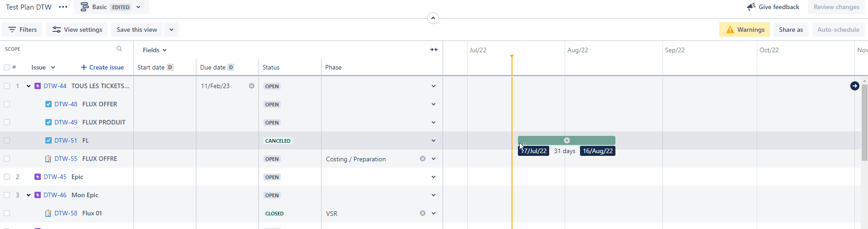
Task: Click the search icon in the Scope header
Action: tap(119, 49)
